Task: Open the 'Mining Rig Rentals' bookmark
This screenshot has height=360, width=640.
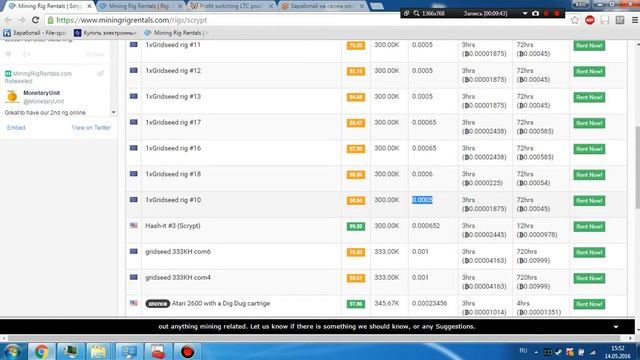Action: pos(176,33)
